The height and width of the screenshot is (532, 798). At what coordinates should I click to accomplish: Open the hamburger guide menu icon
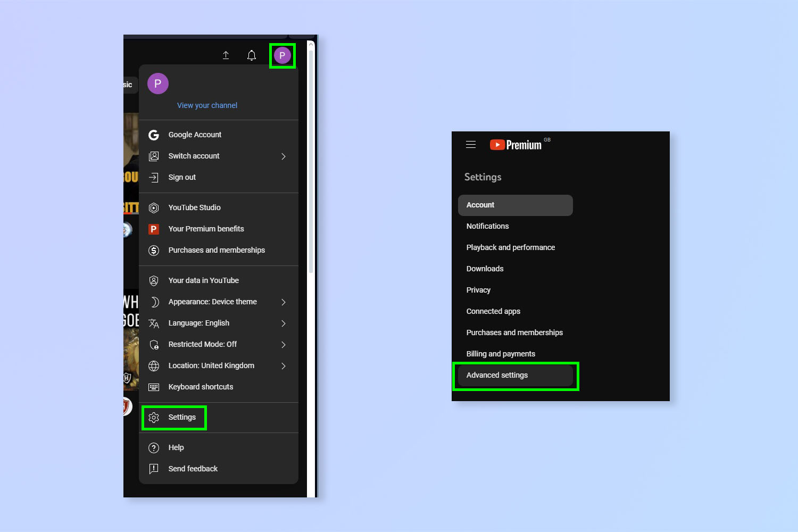coord(471,145)
